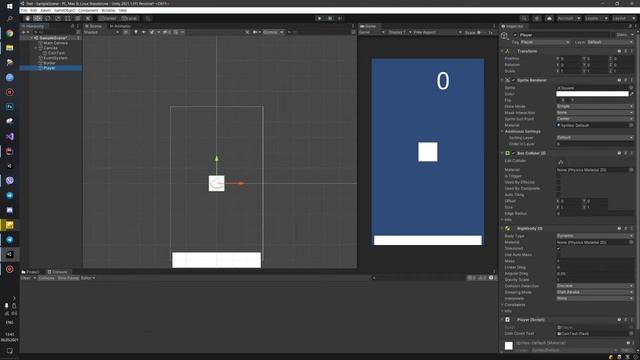Open the Draw Mode dropdown

tap(595, 107)
